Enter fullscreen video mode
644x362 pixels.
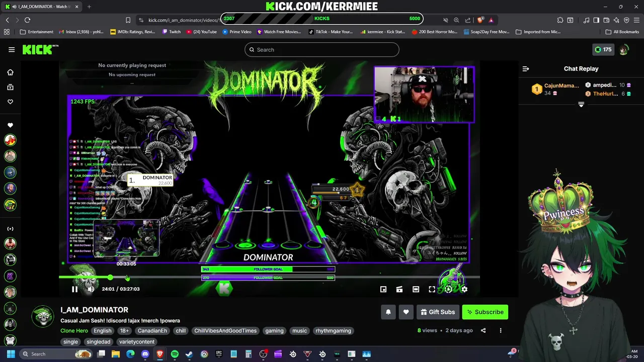(432, 289)
